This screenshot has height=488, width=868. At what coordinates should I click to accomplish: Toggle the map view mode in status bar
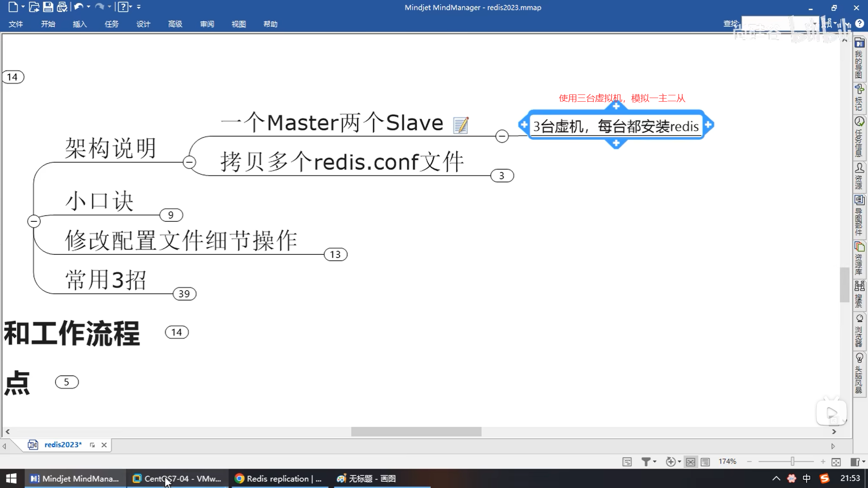point(690,462)
